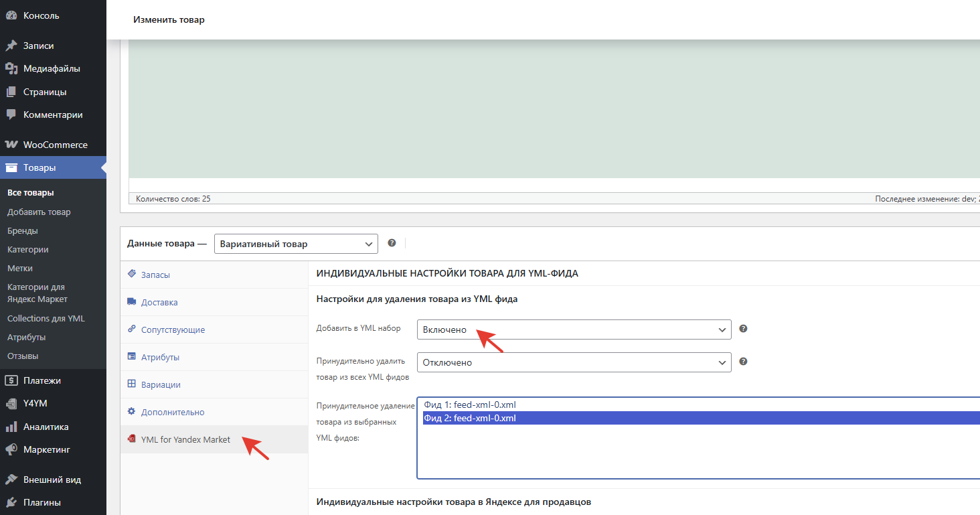Image resolution: width=980 pixels, height=515 pixels.
Task: Click the Консоль dashboard icon
Action: pos(11,15)
